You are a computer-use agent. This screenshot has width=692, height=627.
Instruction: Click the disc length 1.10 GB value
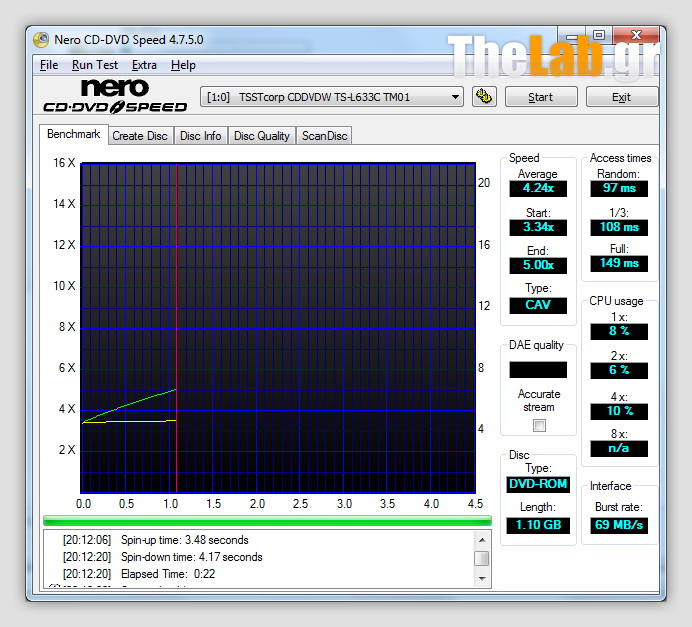pyautogui.click(x=538, y=525)
